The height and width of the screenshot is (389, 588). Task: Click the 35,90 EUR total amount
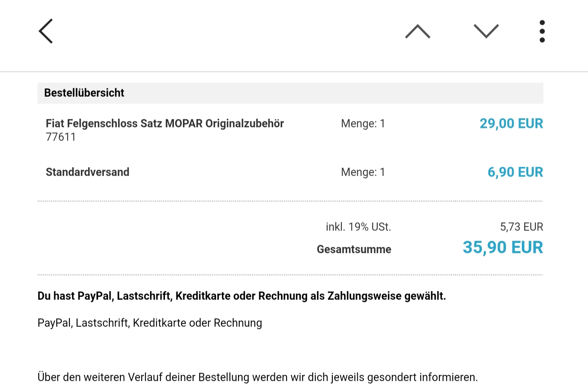(x=503, y=248)
